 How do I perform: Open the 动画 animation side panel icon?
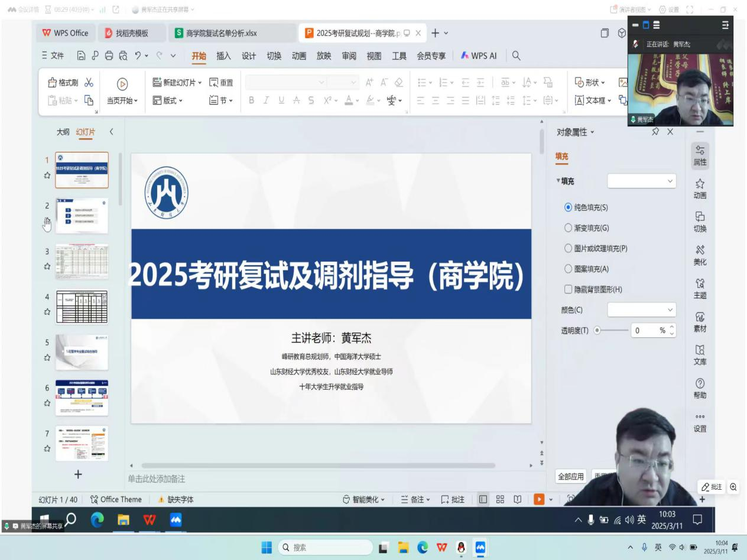click(700, 189)
